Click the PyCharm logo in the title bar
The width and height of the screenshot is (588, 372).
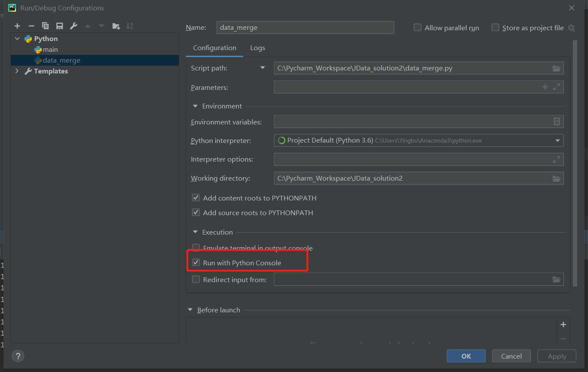tap(12, 8)
